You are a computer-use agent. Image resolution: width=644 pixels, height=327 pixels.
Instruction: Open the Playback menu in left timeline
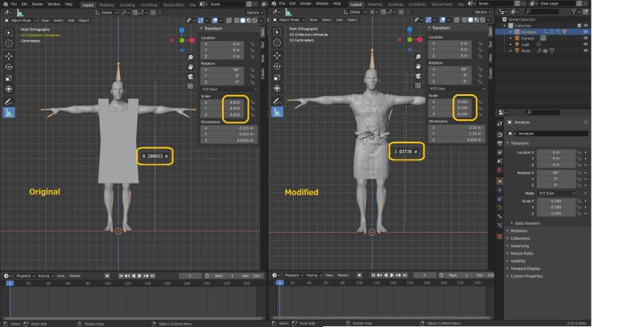23,275
